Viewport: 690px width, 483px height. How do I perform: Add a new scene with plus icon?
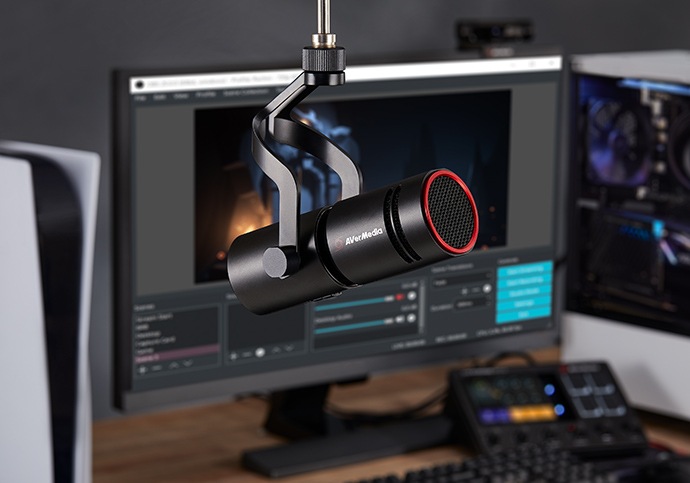click(x=142, y=370)
